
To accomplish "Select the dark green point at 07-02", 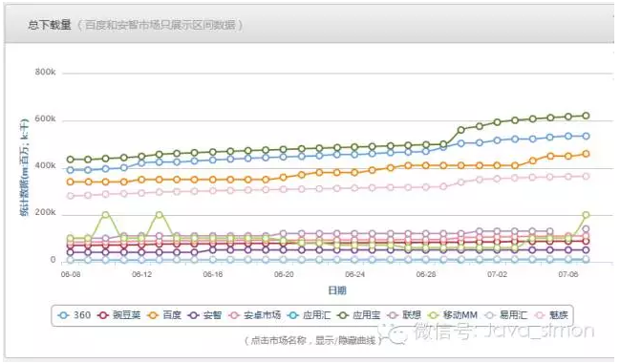I will pos(497,122).
